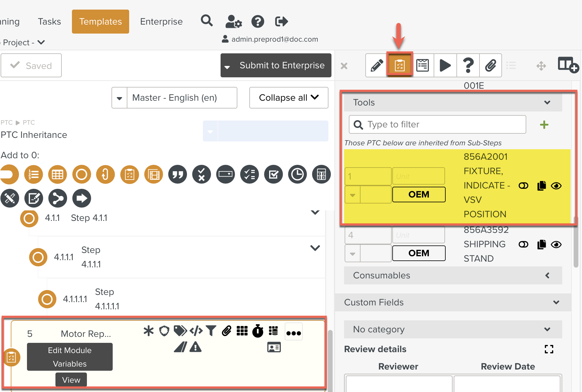Switch to the Tasks tab
Image resolution: width=582 pixels, height=392 pixels.
49,22
